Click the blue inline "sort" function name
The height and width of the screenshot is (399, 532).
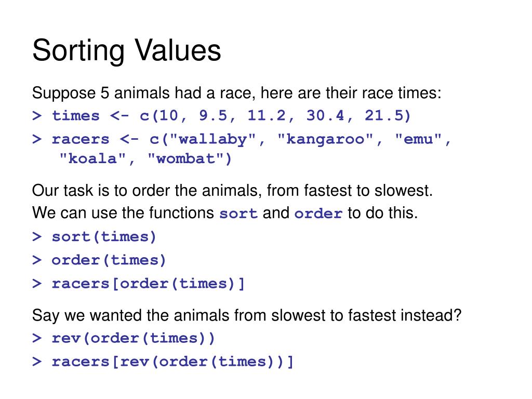[x=238, y=214]
